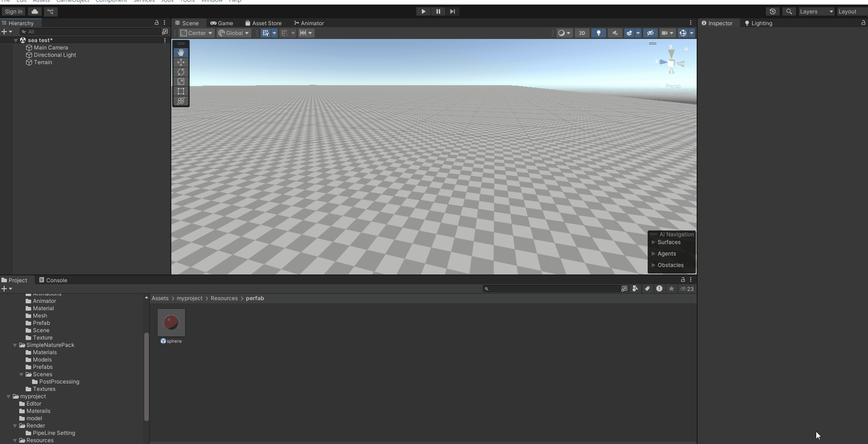Switch to the Asset Store tab

pos(263,23)
